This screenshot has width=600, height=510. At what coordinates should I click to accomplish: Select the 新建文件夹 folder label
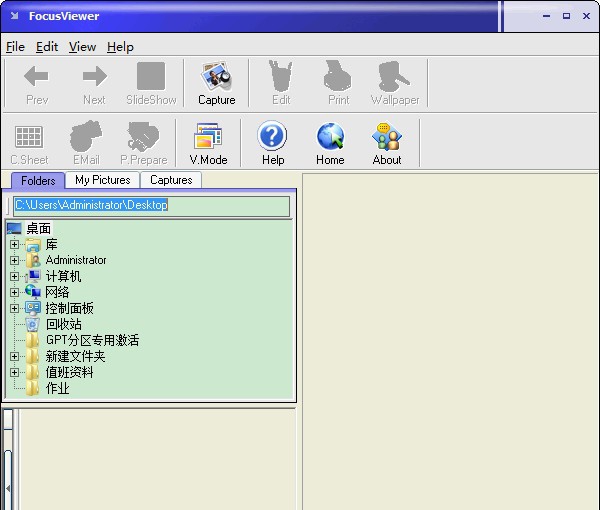(75, 356)
